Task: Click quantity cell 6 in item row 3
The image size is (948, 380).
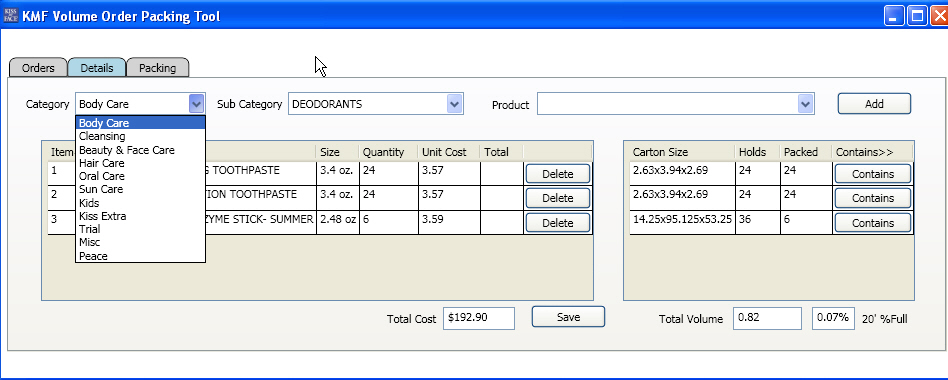Action: click(x=389, y=222)
